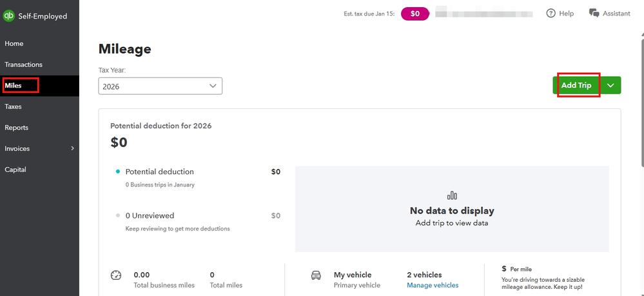Viewport: 644px width, 296px height.
Task: Open the Taxes sidebar item
Action: (14, 106)
